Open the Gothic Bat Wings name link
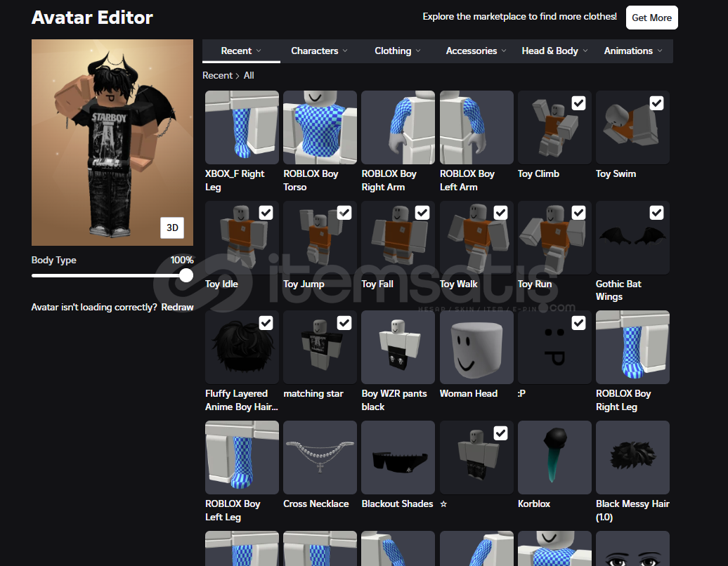The image size is (728, 566). (618, 290)
